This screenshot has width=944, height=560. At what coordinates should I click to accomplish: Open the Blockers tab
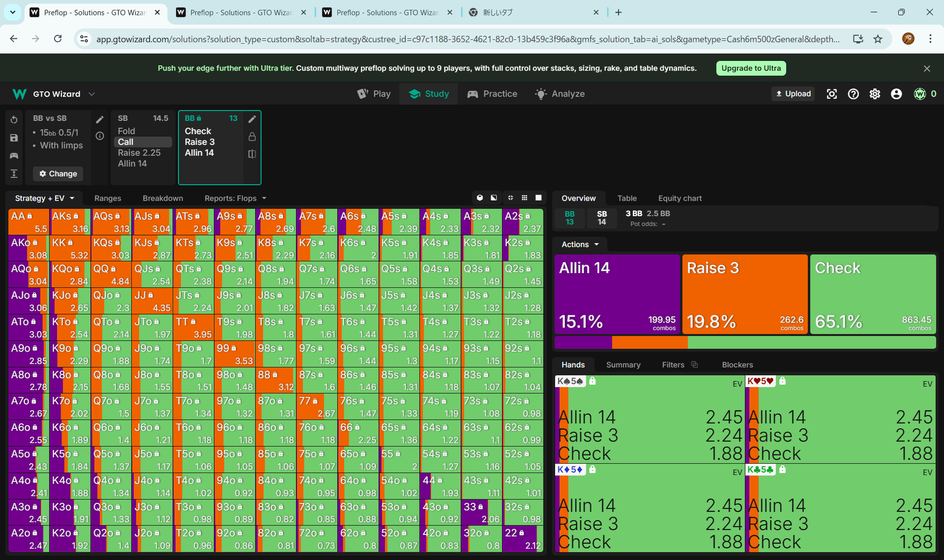737,364
